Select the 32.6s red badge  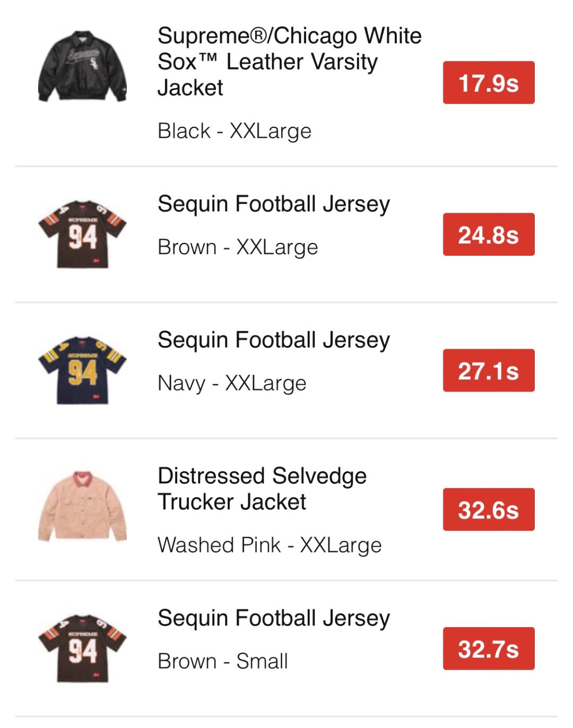[489, 509]
